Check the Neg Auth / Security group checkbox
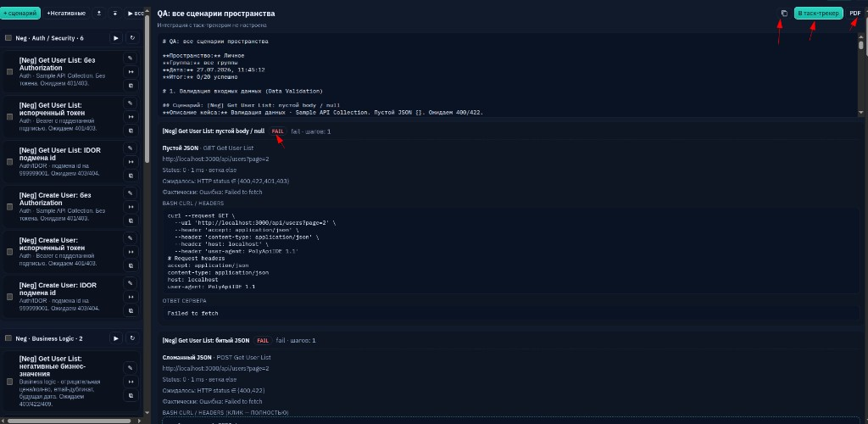 click(8, 38)
